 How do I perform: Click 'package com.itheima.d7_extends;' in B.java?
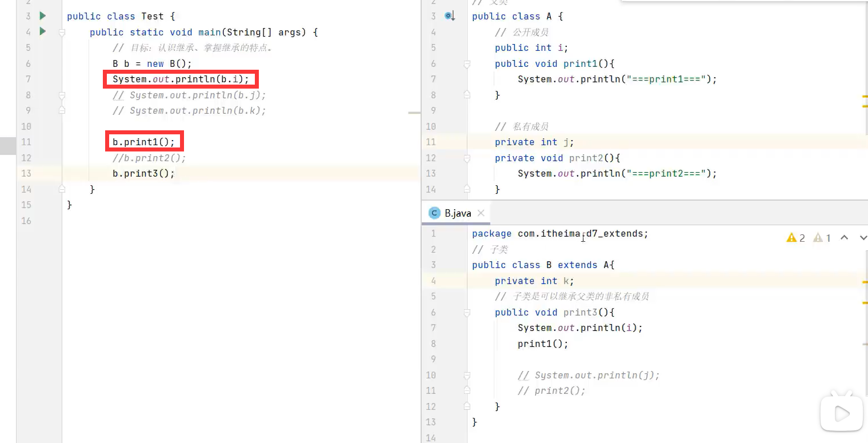click(560, 233)
